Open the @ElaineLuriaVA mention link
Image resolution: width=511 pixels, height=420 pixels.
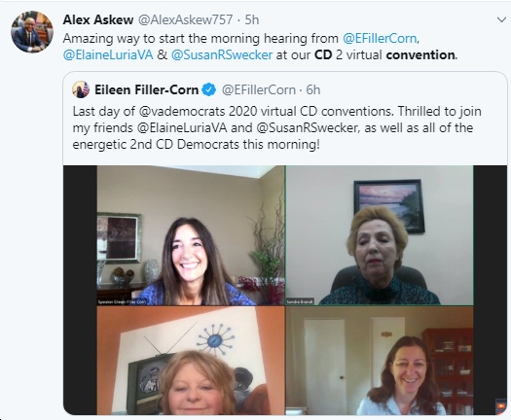pos(108,54)
